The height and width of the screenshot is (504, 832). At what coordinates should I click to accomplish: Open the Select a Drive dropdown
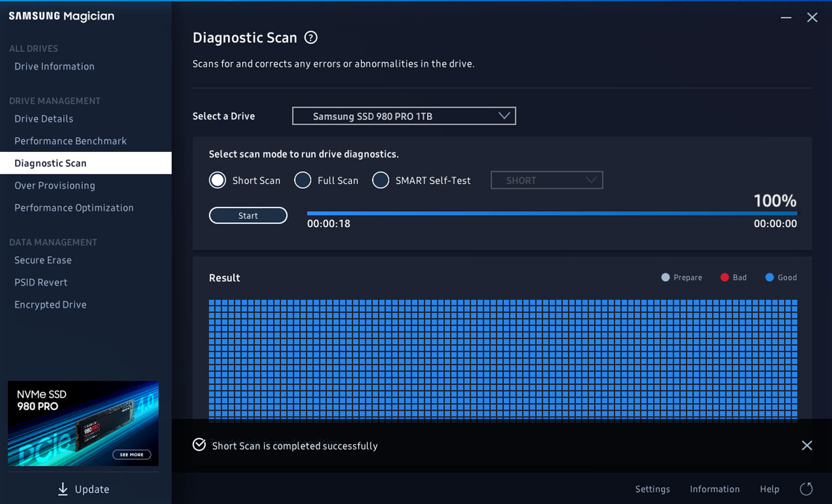click(404, 116)
